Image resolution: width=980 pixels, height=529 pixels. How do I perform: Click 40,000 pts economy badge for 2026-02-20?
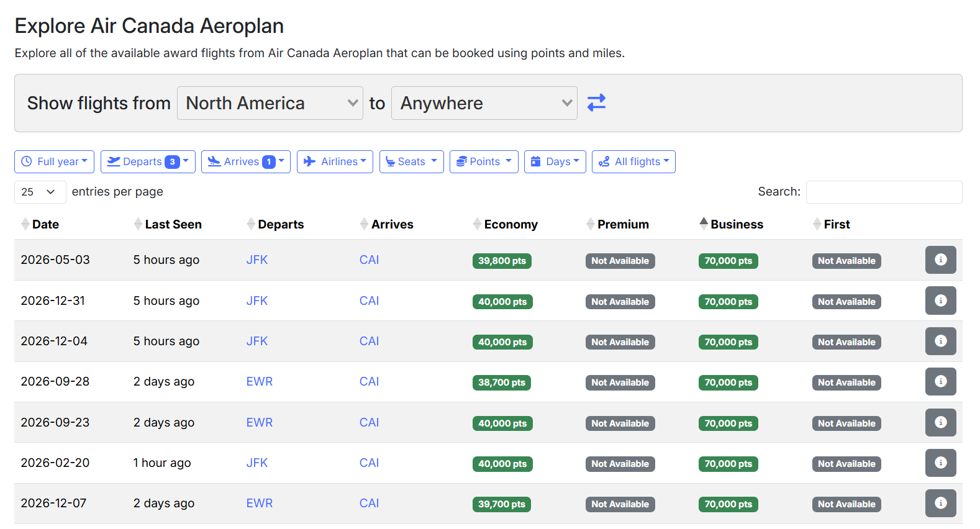(502, 464)
